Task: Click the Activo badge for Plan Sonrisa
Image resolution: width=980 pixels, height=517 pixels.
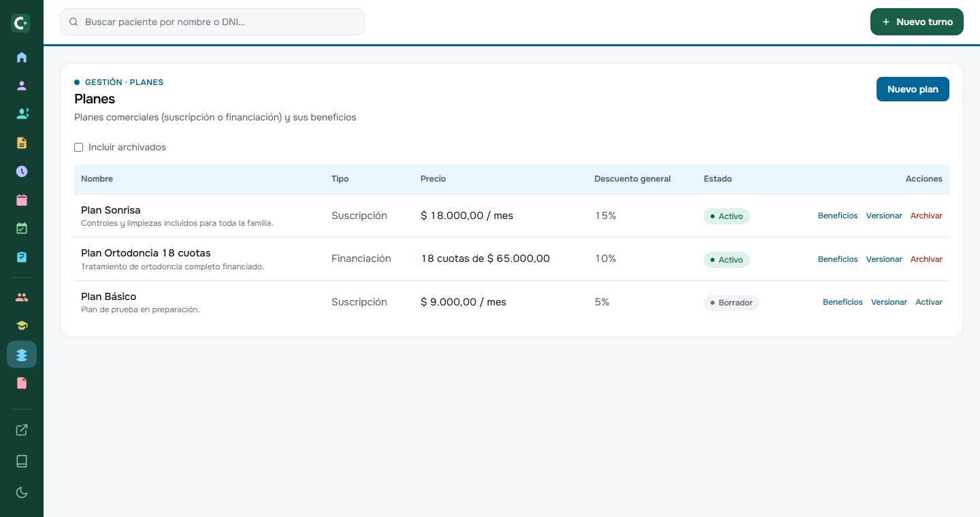Action: pyautogui.click(x=727, y=216)
